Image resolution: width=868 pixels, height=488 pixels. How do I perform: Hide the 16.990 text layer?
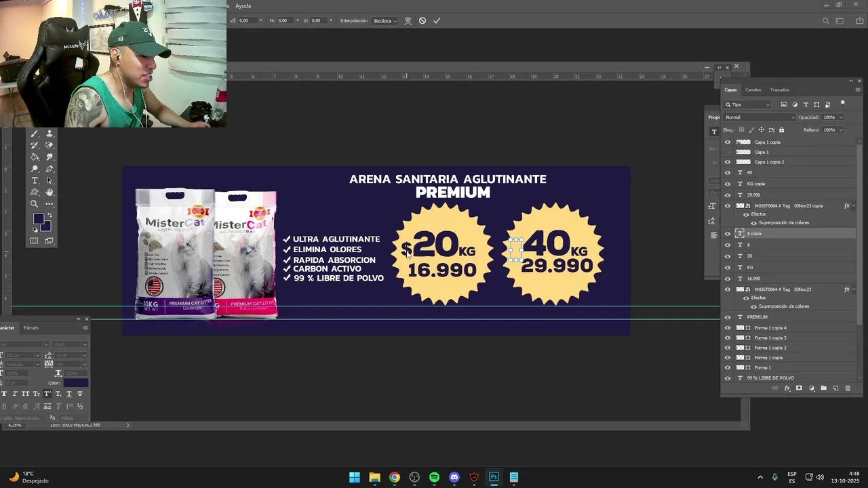(x=728, y=279)
